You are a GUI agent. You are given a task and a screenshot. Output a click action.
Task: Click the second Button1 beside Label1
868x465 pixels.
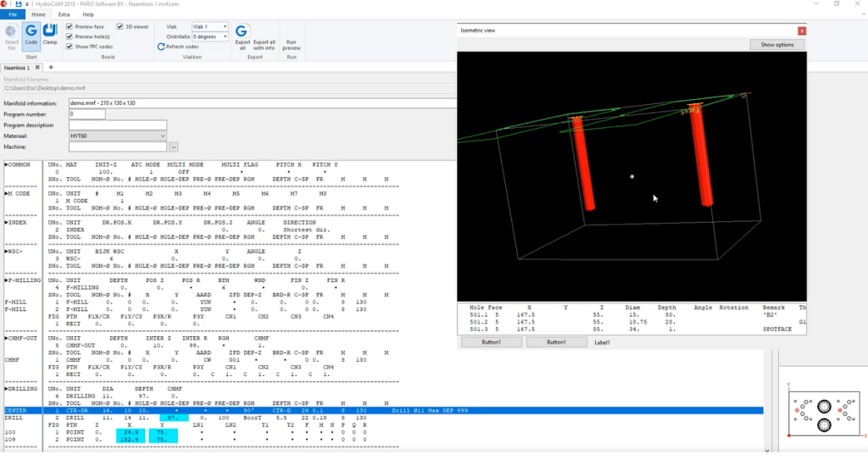point(556,342)
